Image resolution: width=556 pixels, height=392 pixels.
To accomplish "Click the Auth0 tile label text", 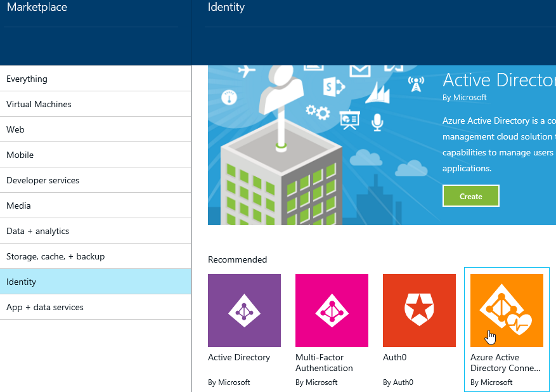I will click(x=394, y=357).
